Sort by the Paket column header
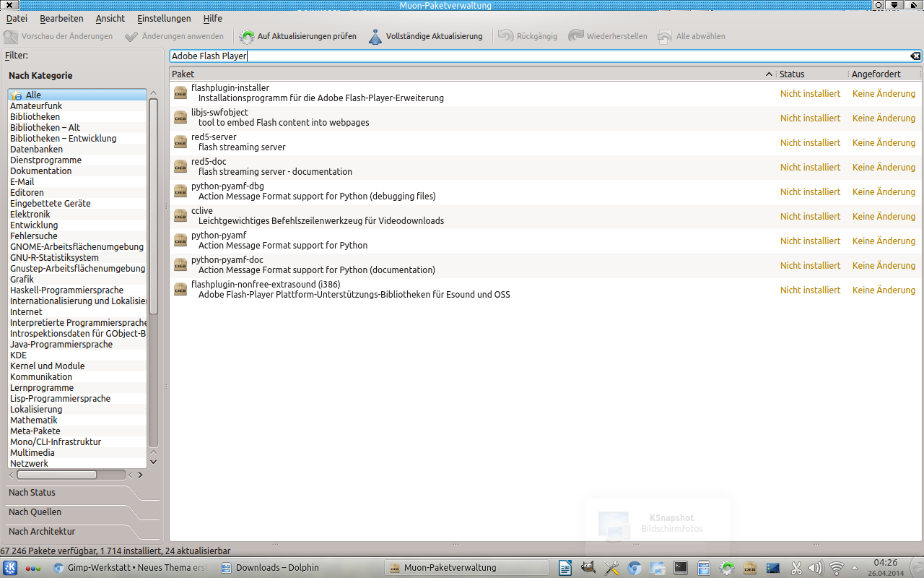 tap(473, 74)
